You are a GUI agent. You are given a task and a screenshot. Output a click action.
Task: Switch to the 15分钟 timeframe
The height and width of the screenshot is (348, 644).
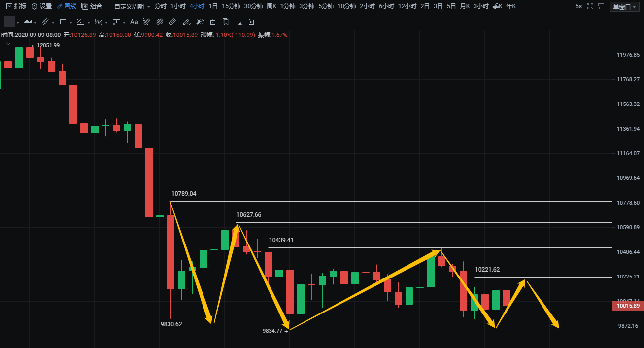pyautogui.click(x=231, y=7)
